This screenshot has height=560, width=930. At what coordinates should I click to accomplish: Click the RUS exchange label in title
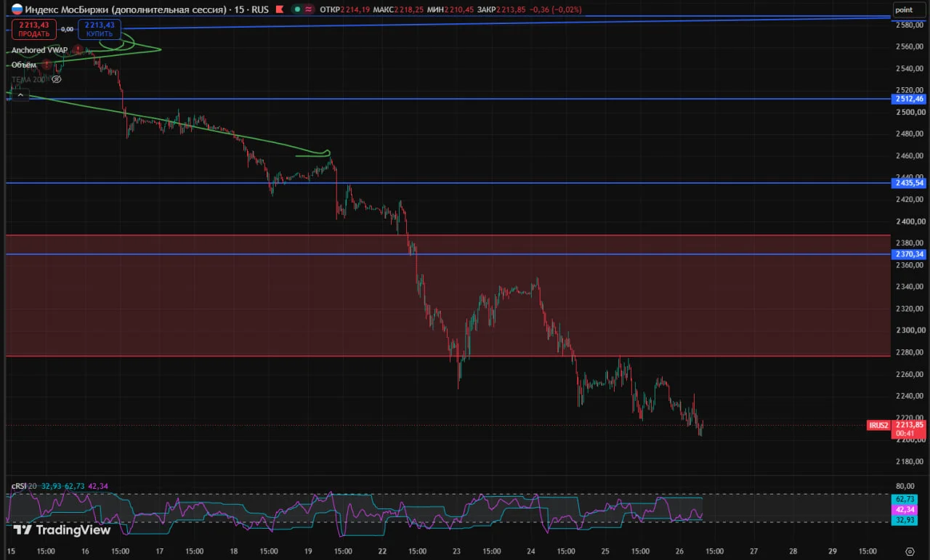[259, 9]
